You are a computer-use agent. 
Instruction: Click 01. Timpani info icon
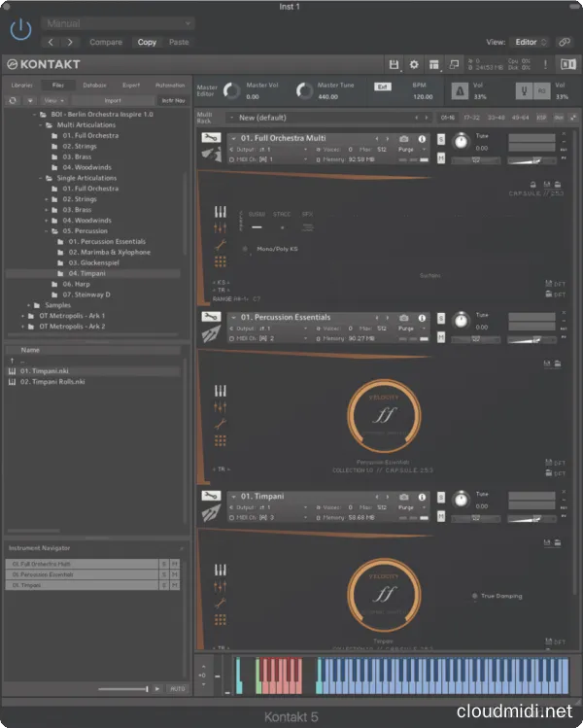(422, 497)
